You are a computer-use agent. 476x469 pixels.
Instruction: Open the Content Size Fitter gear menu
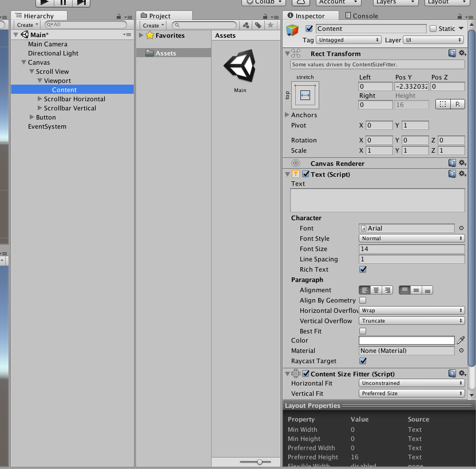tap(462, 373)
